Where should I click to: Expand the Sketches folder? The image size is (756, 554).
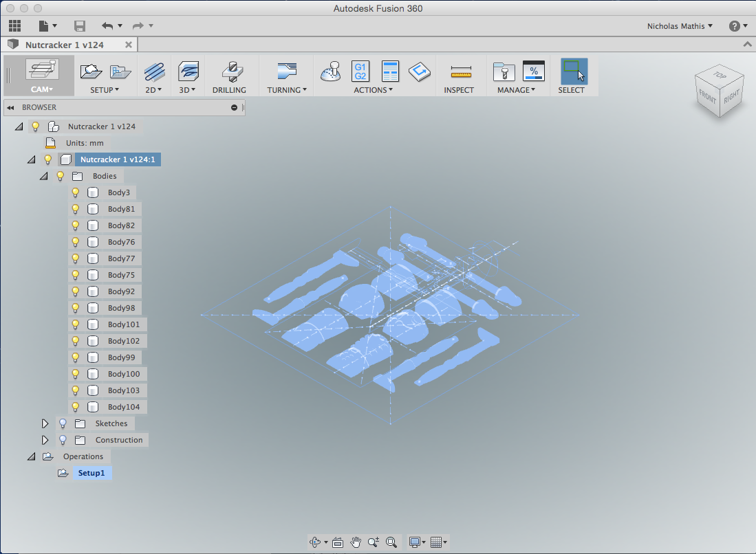[x=45, y=423]
